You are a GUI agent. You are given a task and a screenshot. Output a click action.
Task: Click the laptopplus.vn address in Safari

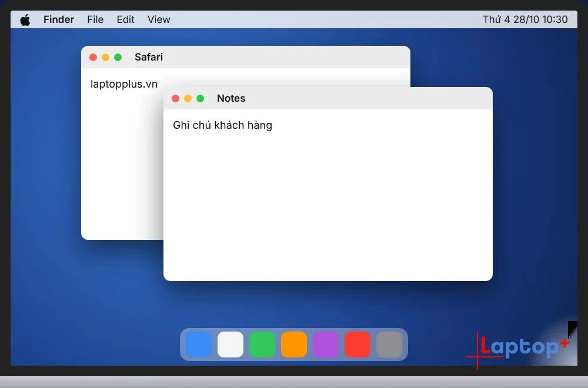[x=123, y=84]
